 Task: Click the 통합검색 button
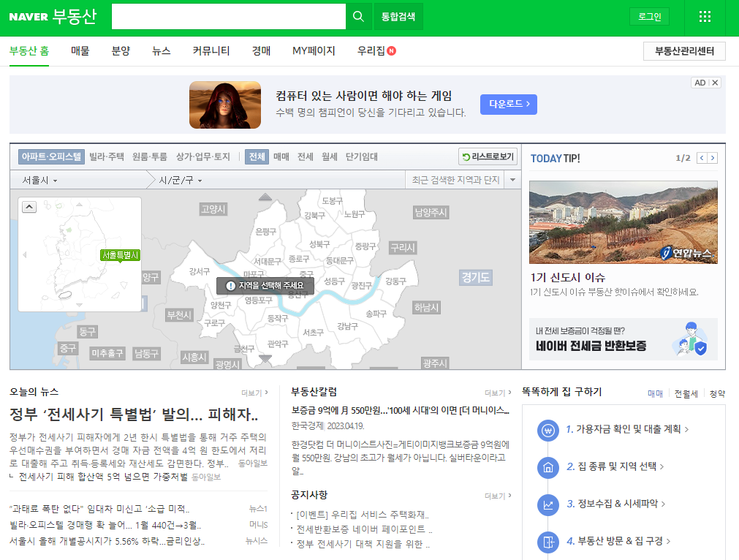[398, 17]
